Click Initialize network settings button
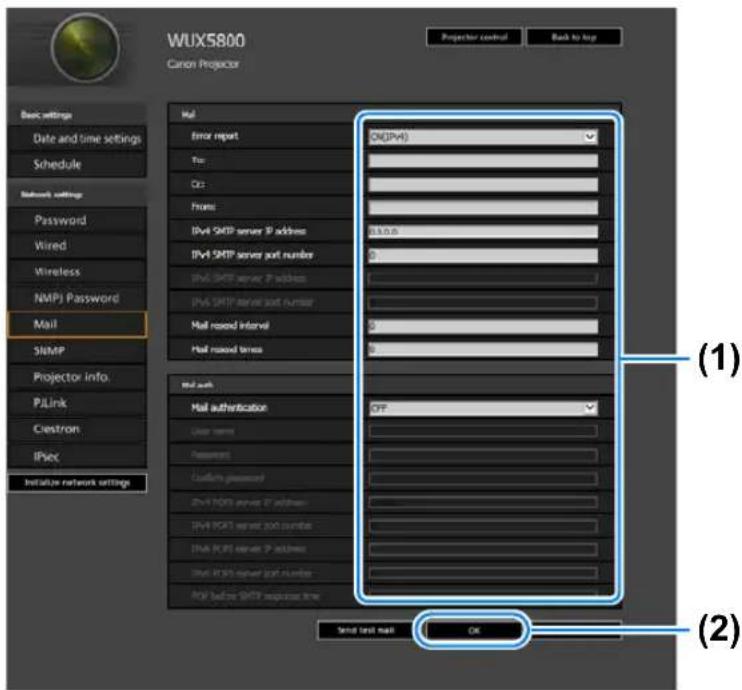The height and width of the screenshot is (690, 742). [x=77, y=483]
